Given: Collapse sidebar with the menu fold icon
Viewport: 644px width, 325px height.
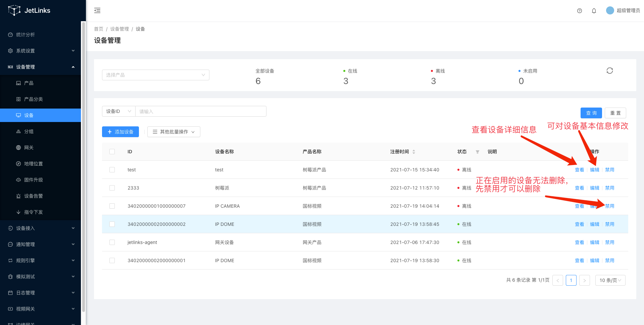Looking at the screenshot, I should [97, 10].
